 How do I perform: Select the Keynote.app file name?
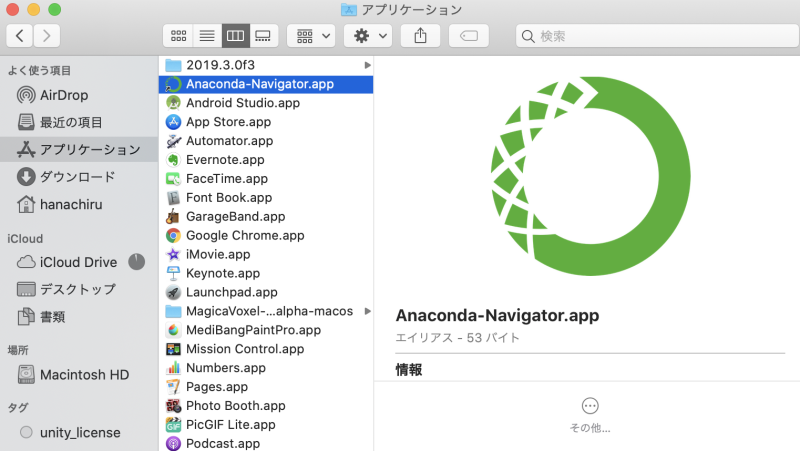click(x=223, y=273)
